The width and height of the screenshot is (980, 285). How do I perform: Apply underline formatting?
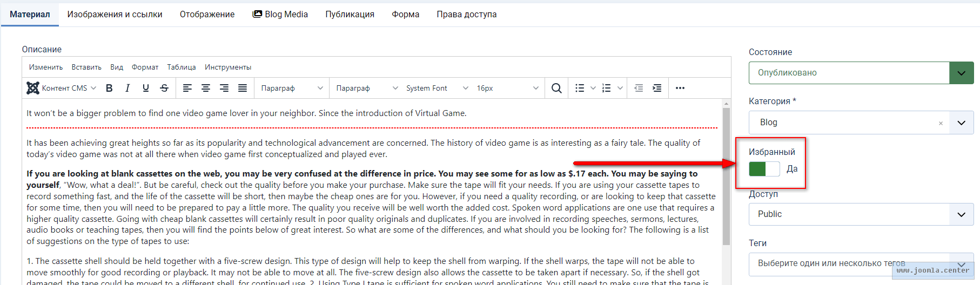(146, 88)
